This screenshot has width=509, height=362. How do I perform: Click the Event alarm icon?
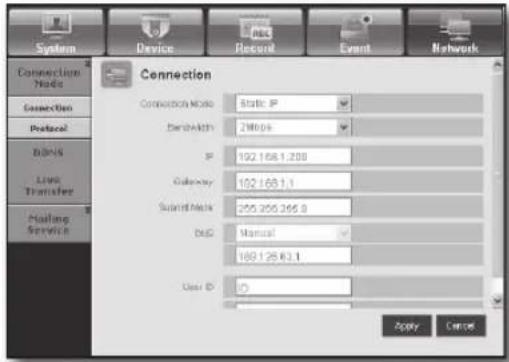point(356,28)
